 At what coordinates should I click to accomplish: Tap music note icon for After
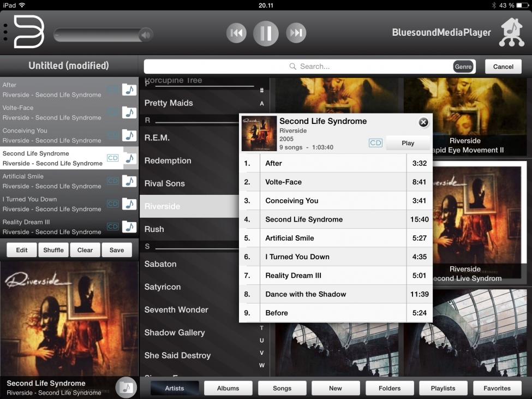coord(129,90)
